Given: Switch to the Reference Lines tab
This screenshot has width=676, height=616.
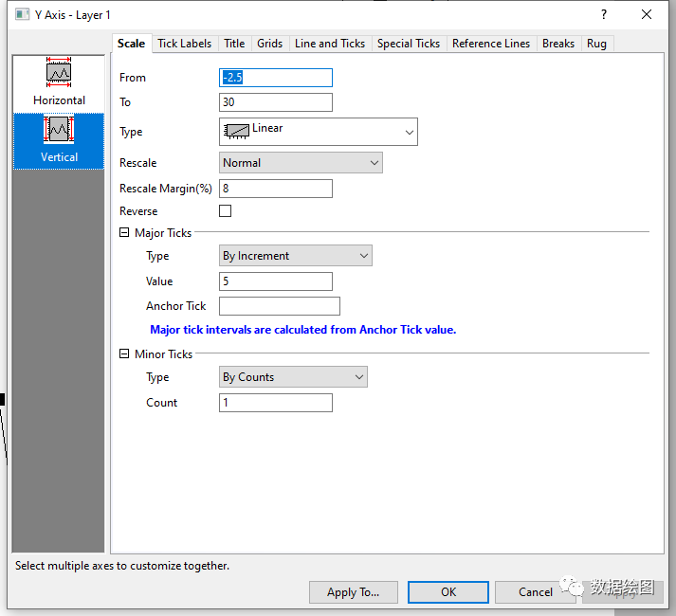Looking at the screenshot, I should click(x=491, y=44).
